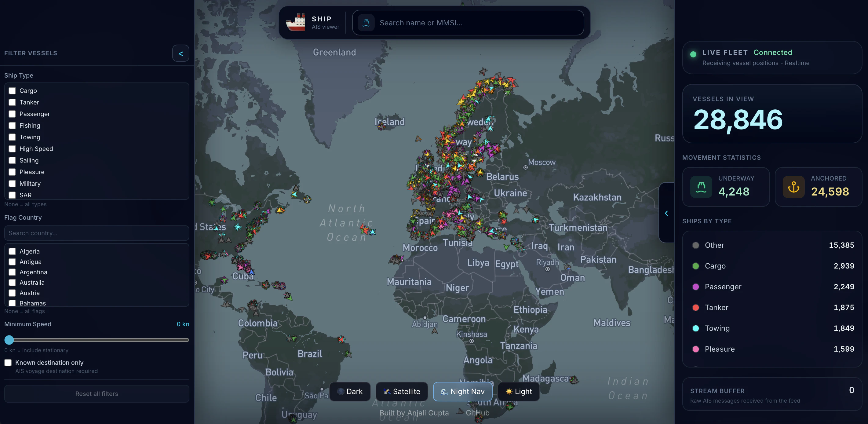
Task: Check the Fishing ship type filter
Action: click(12, 125)
